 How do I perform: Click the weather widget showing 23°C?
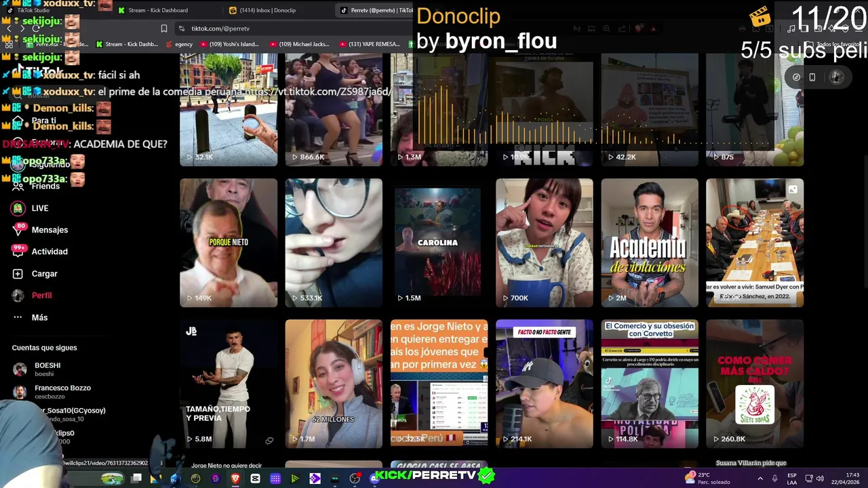707,478
